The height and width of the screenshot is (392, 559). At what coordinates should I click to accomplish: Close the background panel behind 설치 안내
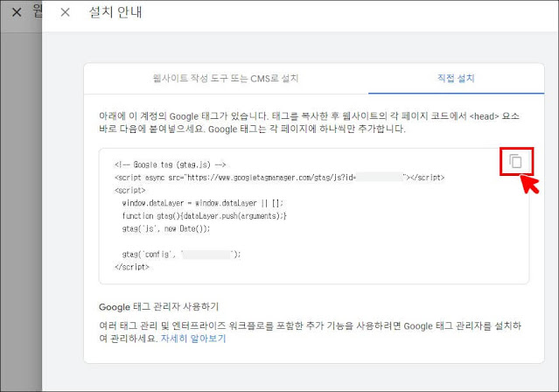click(x=17, y=12)
